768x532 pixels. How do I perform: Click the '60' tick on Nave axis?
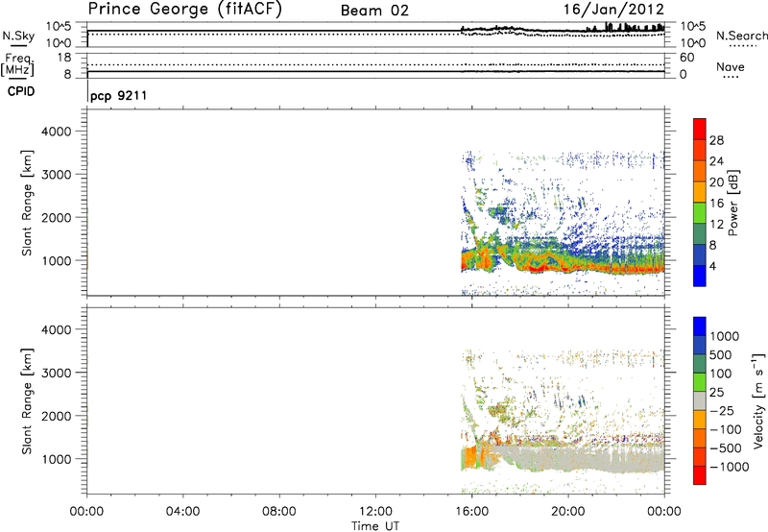pos(686,58)
